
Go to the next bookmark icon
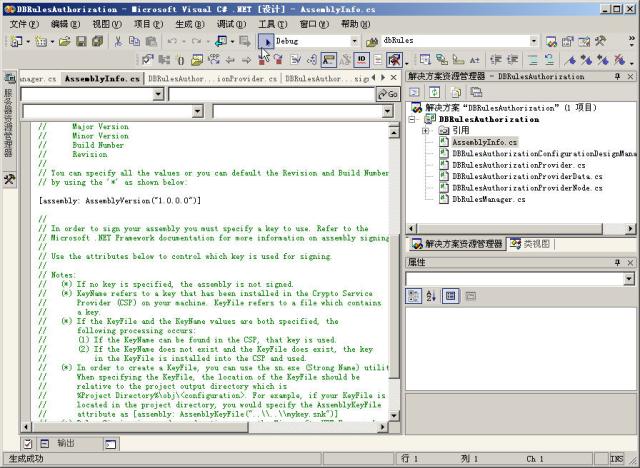[587, 60]
